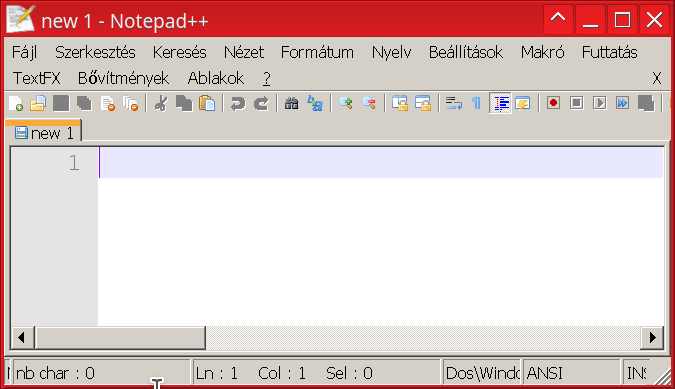Image resolution: width=675 pixels, height=389 pixels.
Task: Open the Fájl menu
Action: pos(25,52)
